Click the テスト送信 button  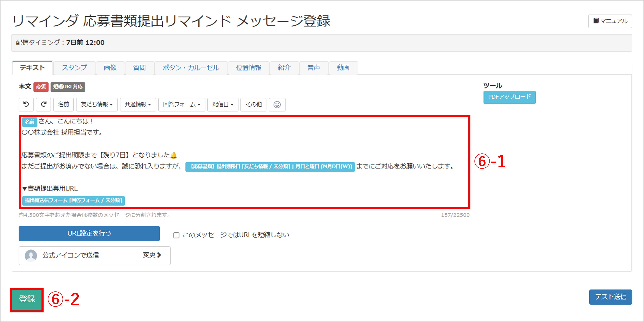tap(610, 297)
